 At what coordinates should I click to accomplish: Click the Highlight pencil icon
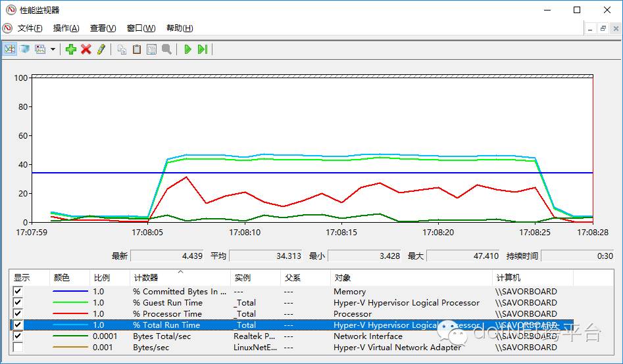(x=101, y=49)
